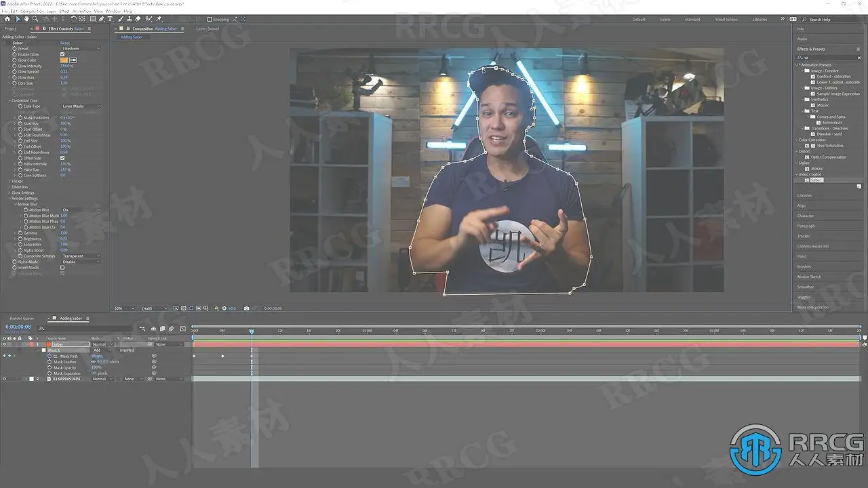868x488 pixels.
Task: Click the orange Glow Color swatch
Action: pos(64,60)
